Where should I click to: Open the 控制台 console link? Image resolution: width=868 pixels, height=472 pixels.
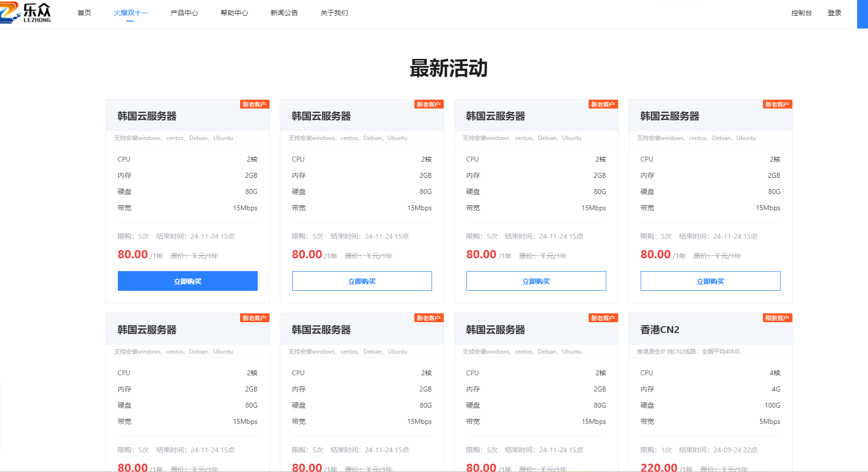tap(801, 13)
